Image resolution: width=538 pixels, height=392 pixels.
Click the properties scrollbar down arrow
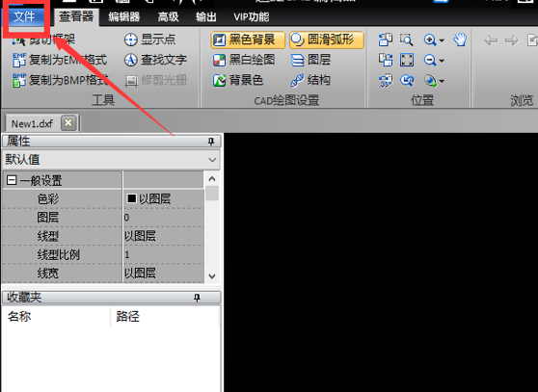(x=212, y=276)
